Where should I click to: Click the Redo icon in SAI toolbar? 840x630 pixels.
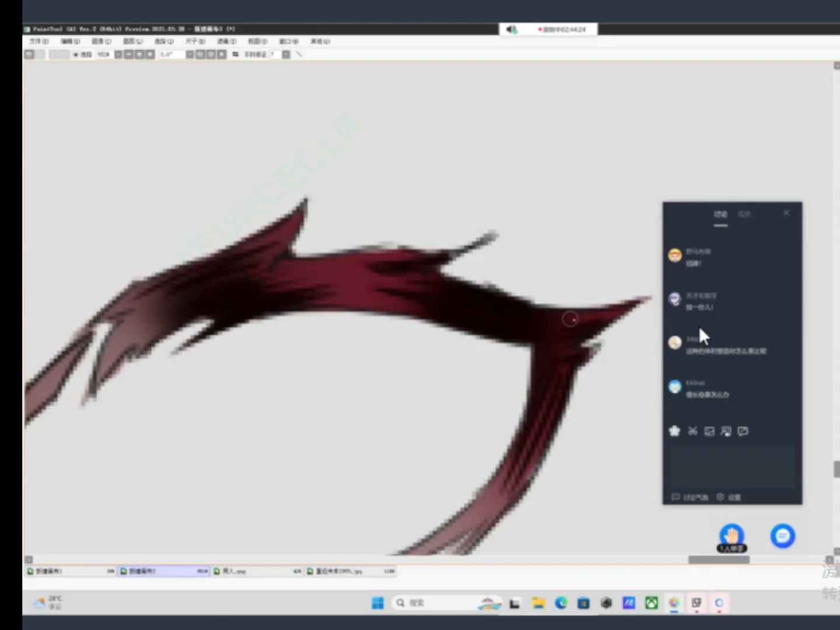[x=40, y=54]
